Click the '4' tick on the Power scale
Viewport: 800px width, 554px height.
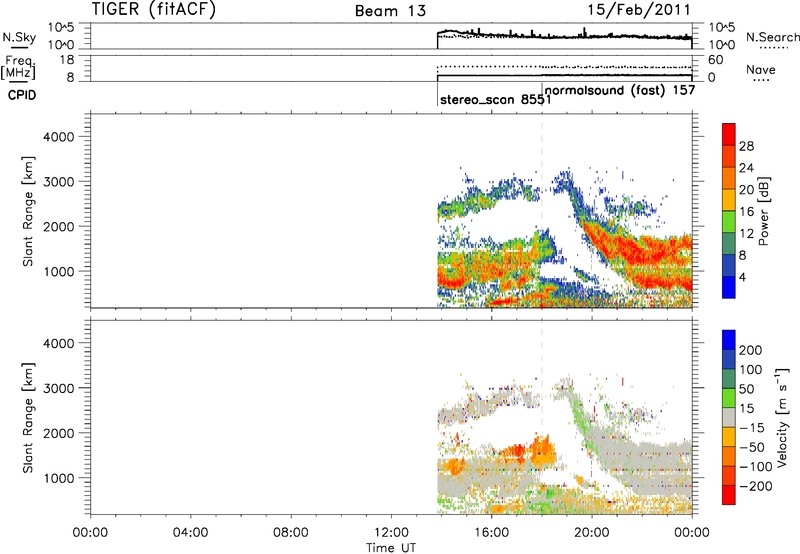click(742, 277)
